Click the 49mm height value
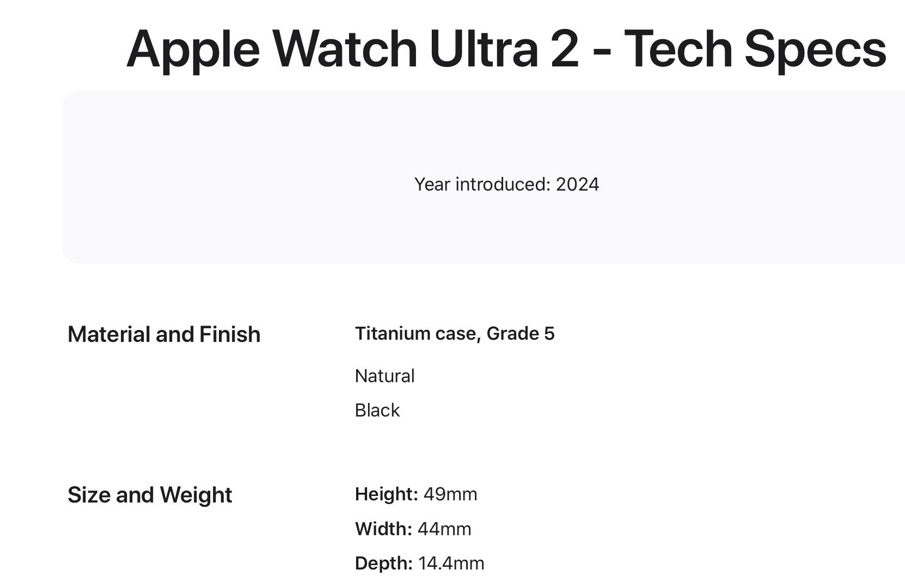905x588 pixels. click(x=450, y=494)
